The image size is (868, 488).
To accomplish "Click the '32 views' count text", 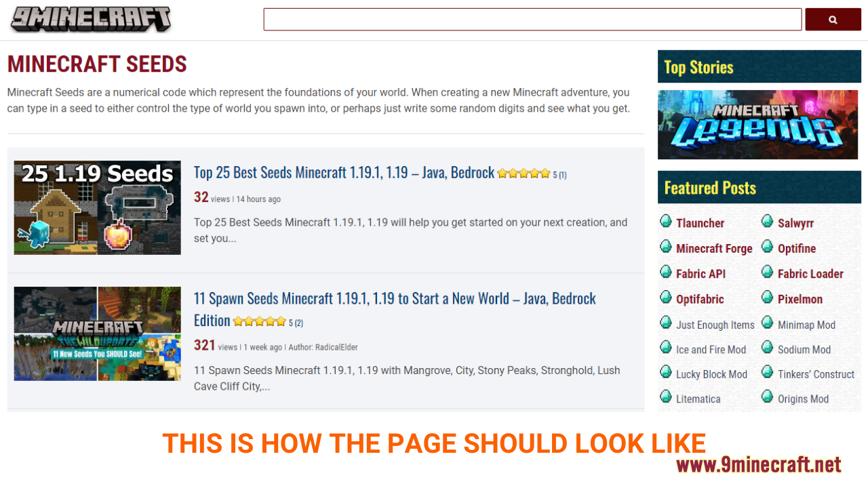I will [212, 197].
